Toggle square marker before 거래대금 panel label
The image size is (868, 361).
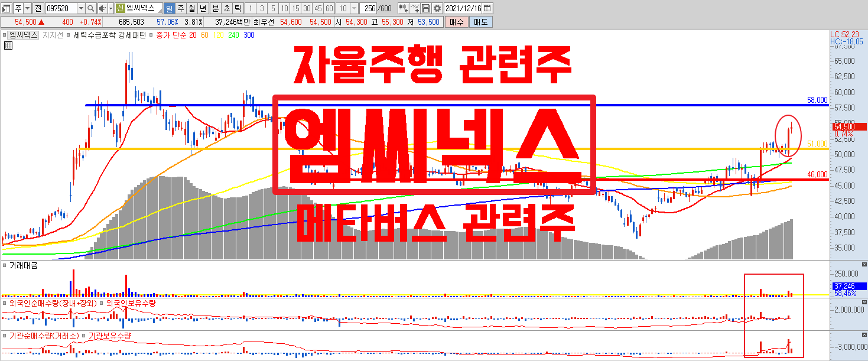[x=4, y=266]
